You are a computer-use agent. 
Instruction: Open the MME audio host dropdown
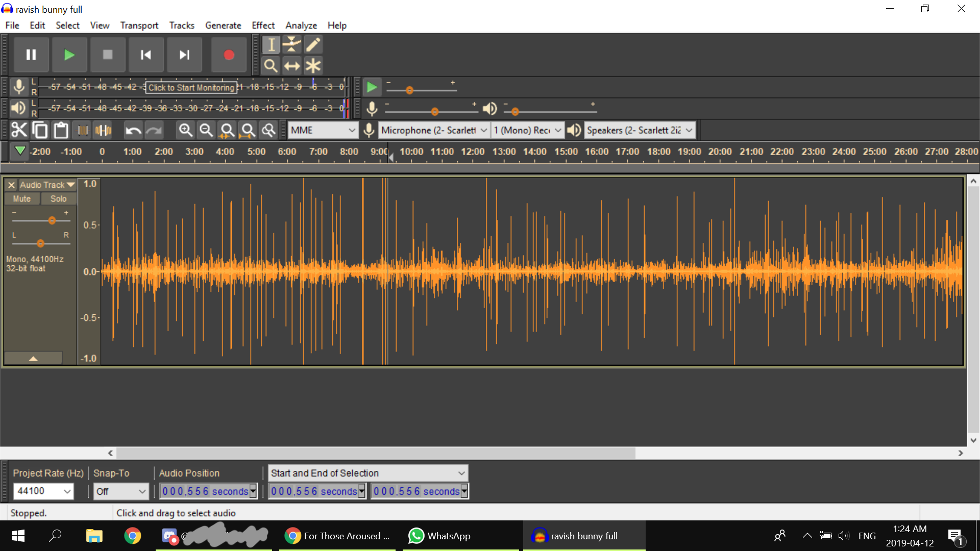(323, 130)
